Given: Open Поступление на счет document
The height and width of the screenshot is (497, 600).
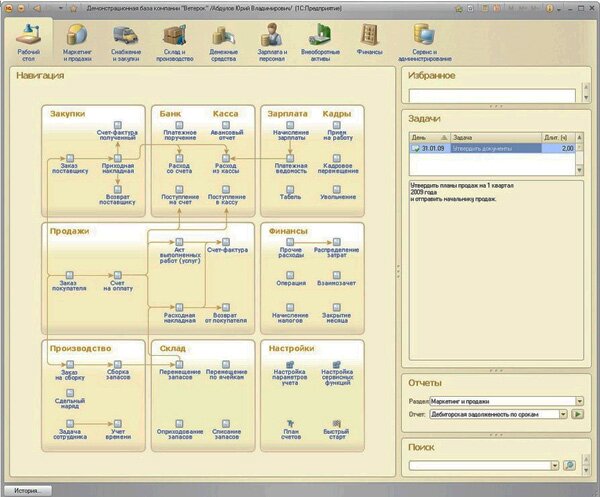Looking at the screenshot, I should pos(179,196).
